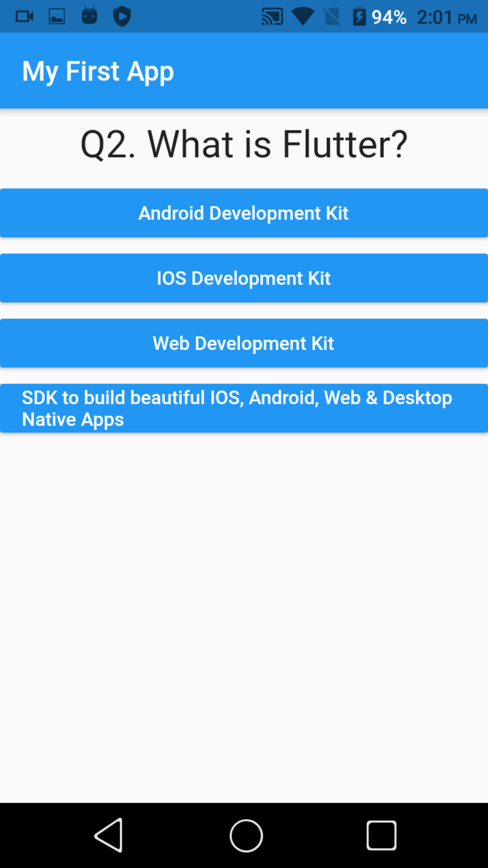Tap the cast screen status icon
Screen dimensions: 488x868
[x=272, y=17]
